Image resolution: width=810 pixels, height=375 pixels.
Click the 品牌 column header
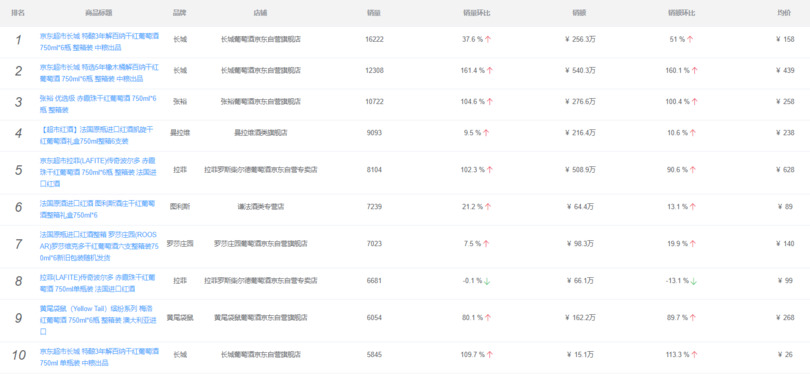(179, 12)
